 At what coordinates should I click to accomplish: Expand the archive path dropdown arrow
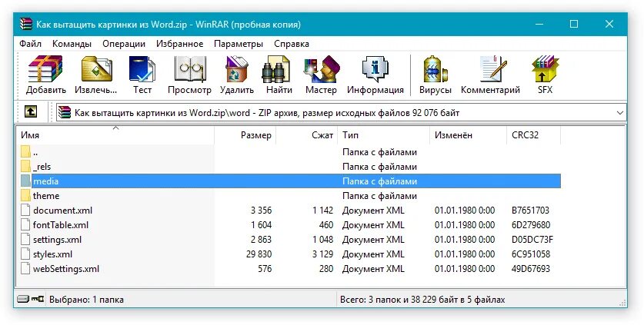(620, 112)
